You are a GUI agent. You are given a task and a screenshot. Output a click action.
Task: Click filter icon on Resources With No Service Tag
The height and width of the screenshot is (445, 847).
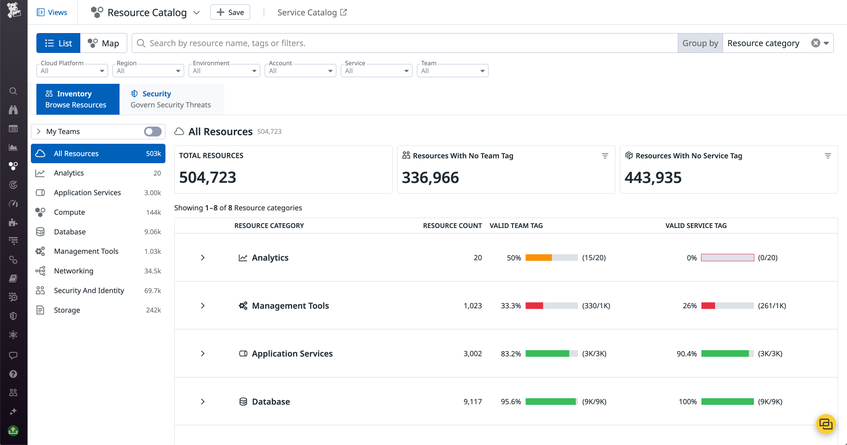click(x=828, y=156)
